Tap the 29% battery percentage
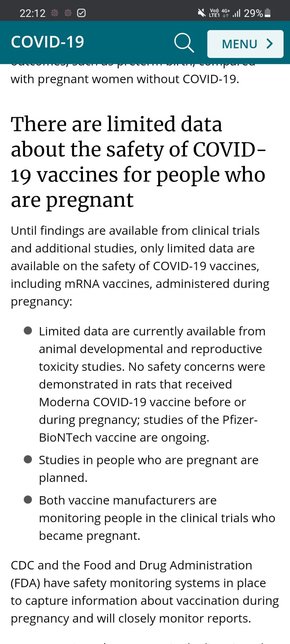The image size is (290, 644). [x=253, y=13]
